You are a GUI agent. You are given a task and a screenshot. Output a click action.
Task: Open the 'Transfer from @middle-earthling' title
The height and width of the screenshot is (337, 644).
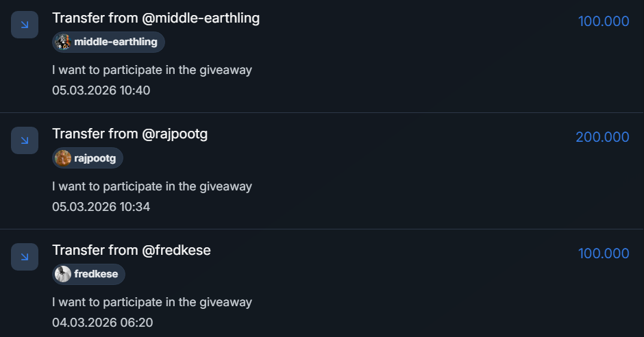coord(156,18)
